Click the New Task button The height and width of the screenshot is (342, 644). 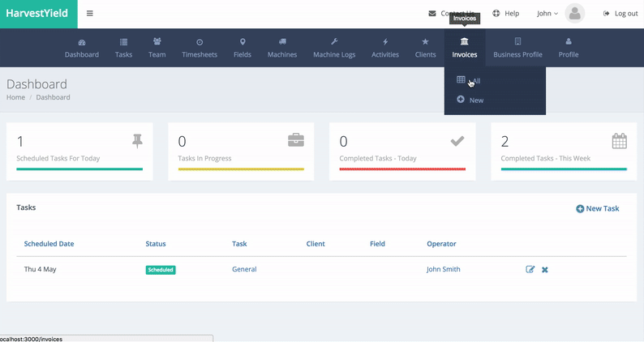597,208
